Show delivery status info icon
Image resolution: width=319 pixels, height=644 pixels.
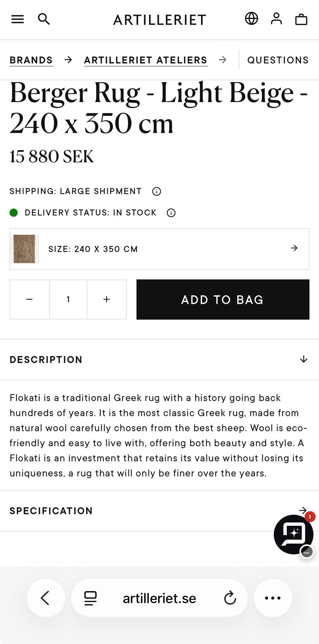click(171, 213)
